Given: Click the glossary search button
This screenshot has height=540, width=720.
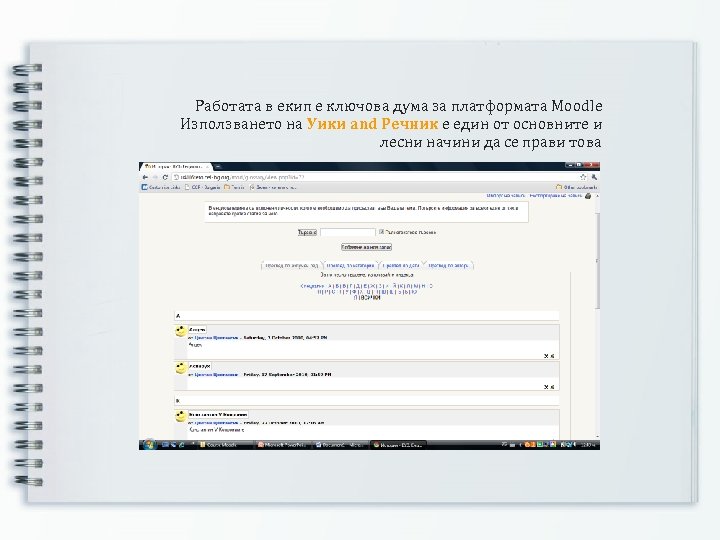Looking at the screenshot, I should pyautogui.click(x=307, y=232).
